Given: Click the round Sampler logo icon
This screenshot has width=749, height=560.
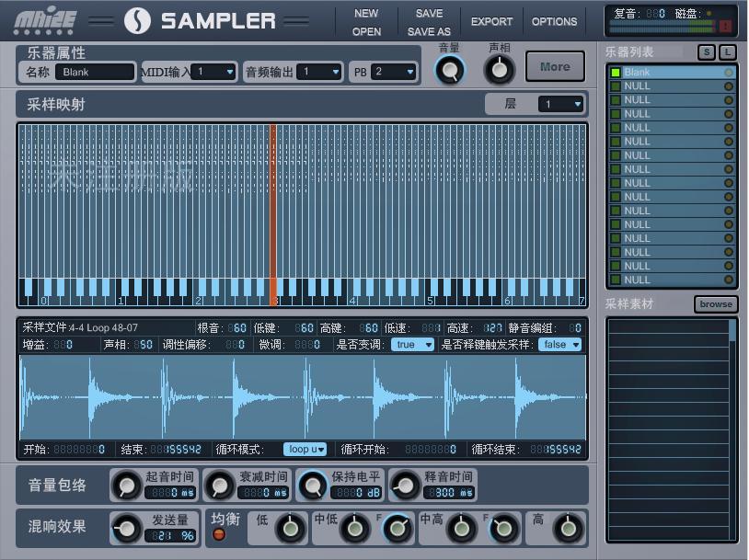Looking at the screenshot, I should pyautogui.click(x=137, y=21).
